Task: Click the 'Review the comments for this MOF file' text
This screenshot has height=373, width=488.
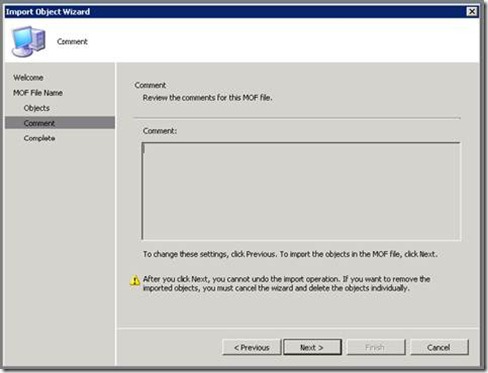Action: click(207, 98)
